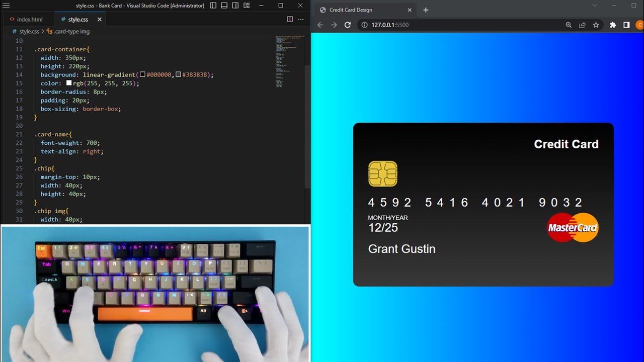Toggle the primary side bar layout icon
The image size is (644, 362).
tap(213, 6)
